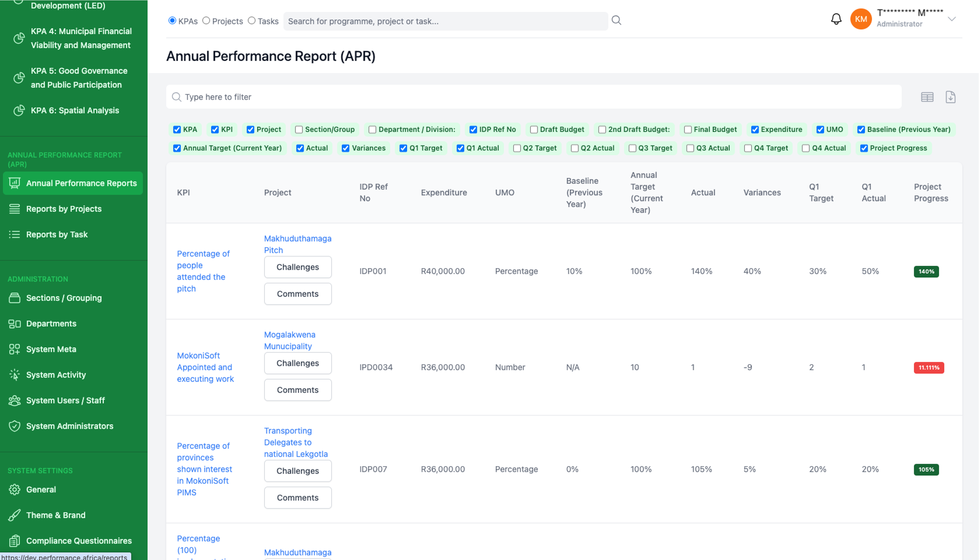Click the notification bell icon
Image resolution: width=979 pixels, height=560 pixels.
point(836,19)
